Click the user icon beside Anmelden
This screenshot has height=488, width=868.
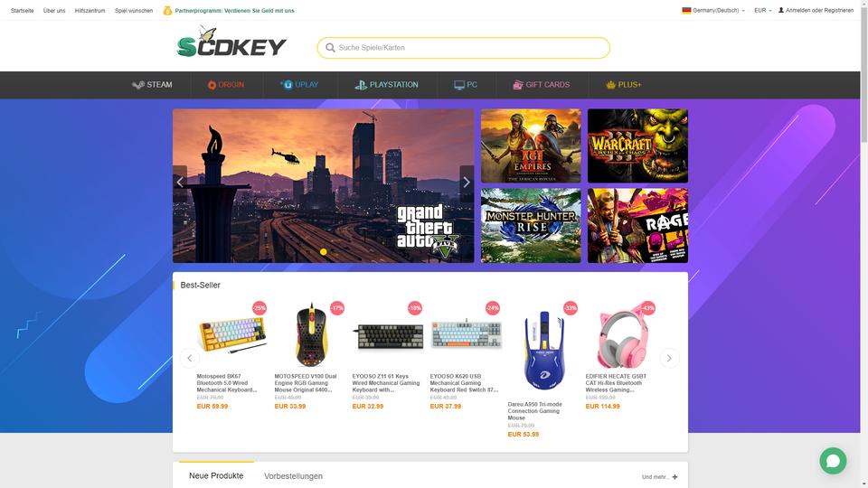781,10
